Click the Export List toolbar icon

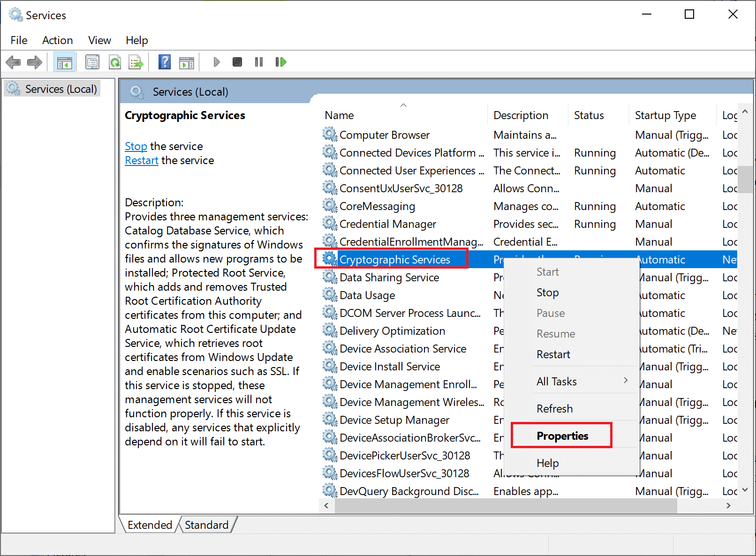point(136,61)
